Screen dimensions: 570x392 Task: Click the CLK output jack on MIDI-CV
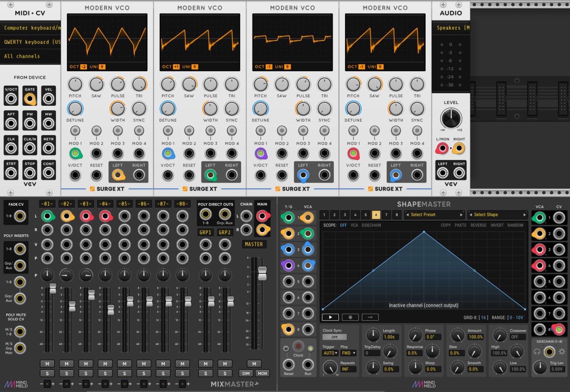click(x=11, y=148)
